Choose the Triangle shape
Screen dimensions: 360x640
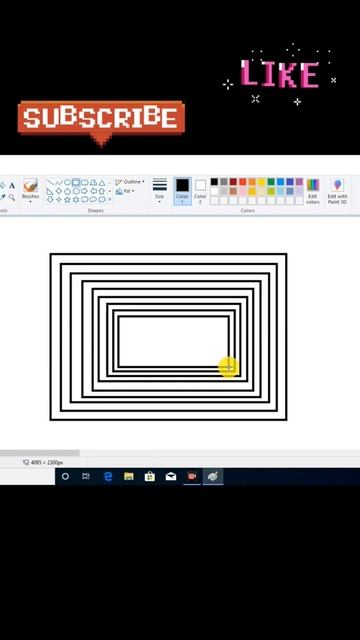click(x=102, y=182)
